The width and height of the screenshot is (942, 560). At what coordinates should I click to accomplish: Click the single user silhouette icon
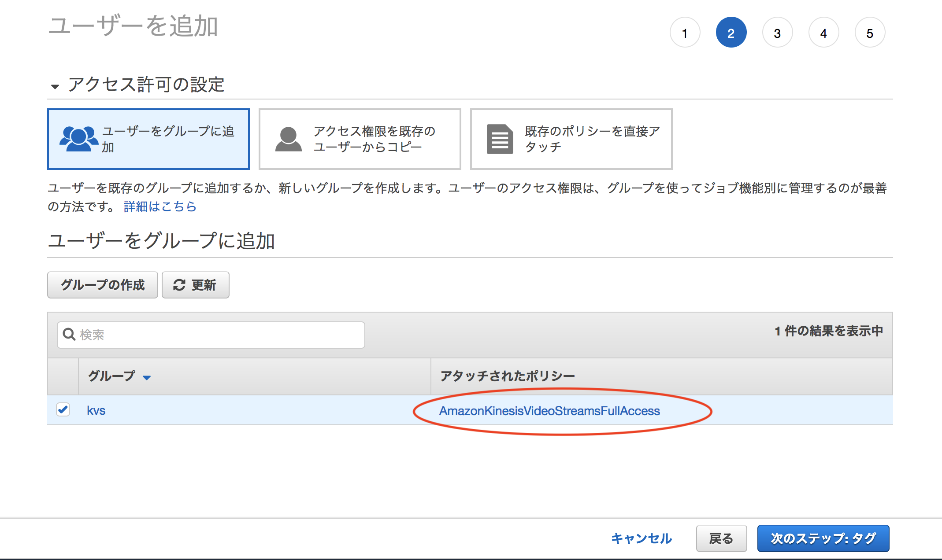tap(289, 139)
